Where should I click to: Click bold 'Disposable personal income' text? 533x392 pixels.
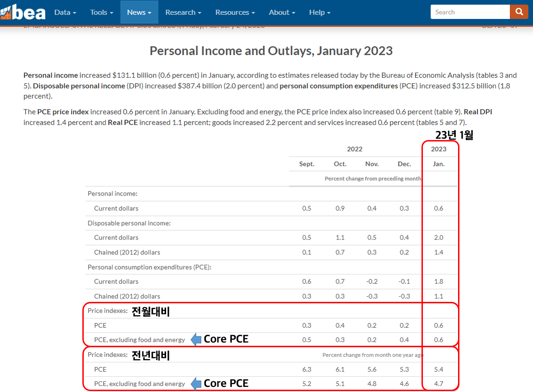79,86
